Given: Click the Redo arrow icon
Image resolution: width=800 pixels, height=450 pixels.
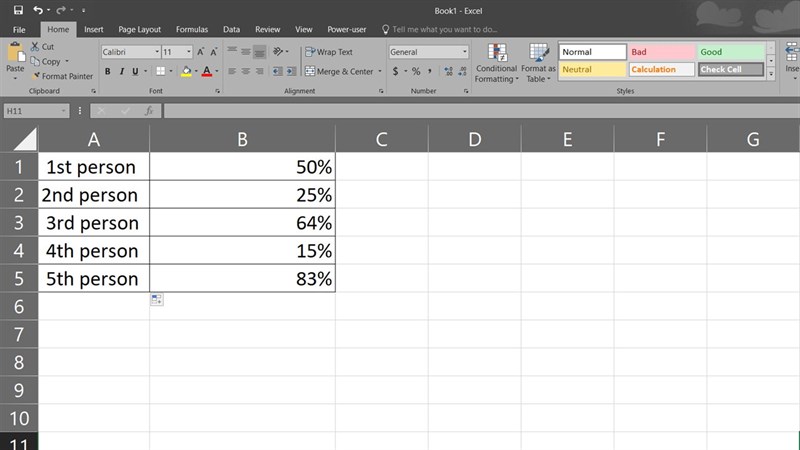Looking at the screenshot, I should (61, 10).
